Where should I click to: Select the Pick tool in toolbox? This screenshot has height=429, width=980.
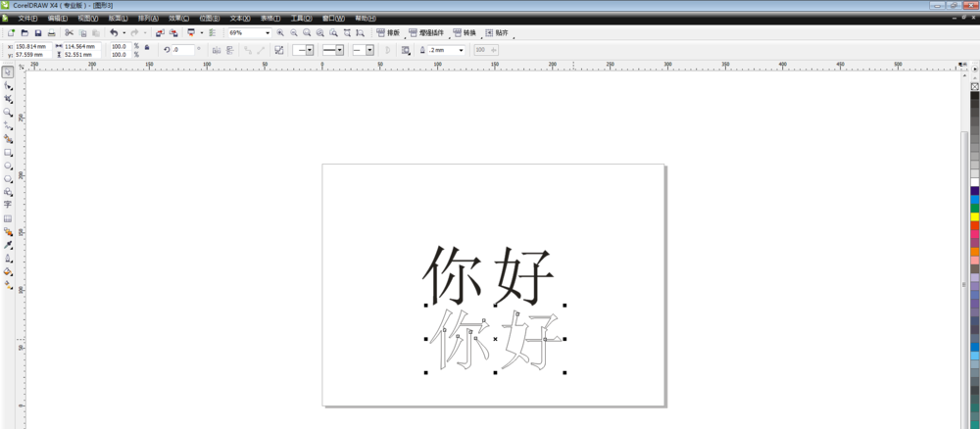click(8, 72)
